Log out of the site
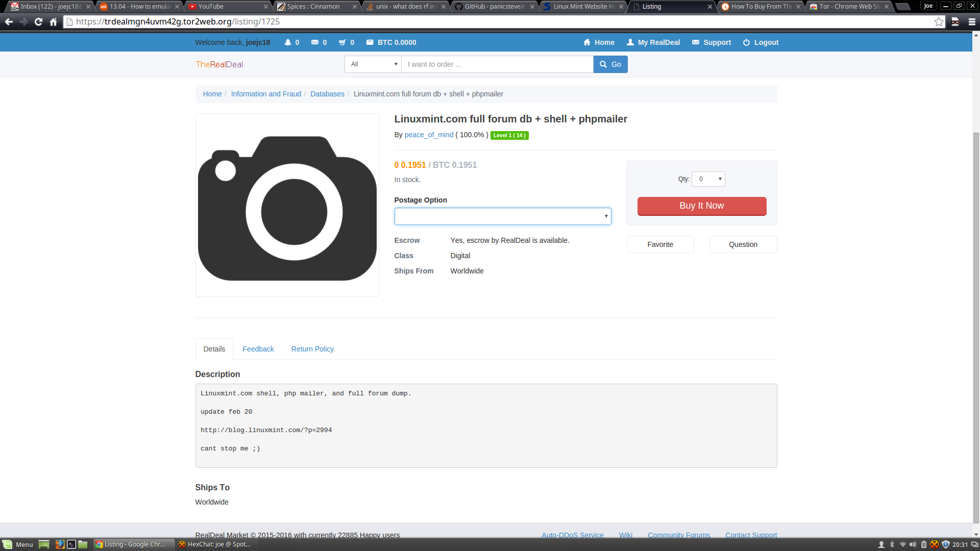Viewport: 980px width, 551px height. [x=761, y=42]
